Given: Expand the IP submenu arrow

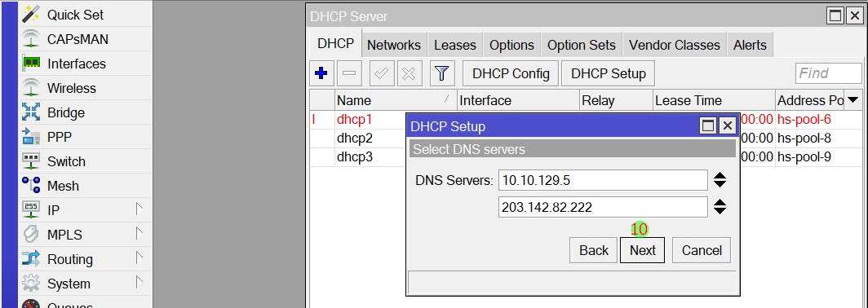Looking at the screenshot, I should pos(139,209).
